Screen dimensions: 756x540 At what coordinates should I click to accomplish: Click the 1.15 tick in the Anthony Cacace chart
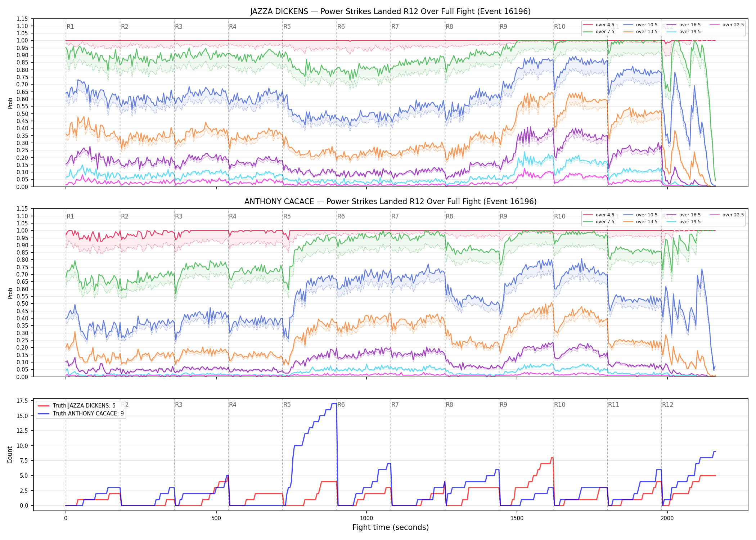(x=22, y=209)
